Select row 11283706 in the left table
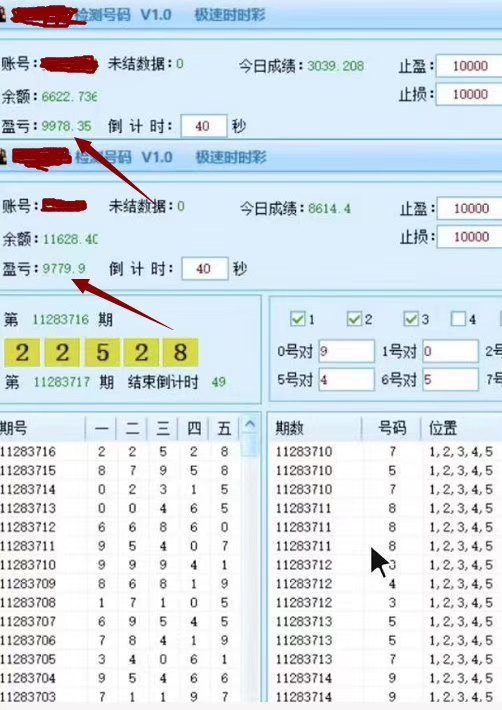 pyautogui.click(x=120, y=640)
